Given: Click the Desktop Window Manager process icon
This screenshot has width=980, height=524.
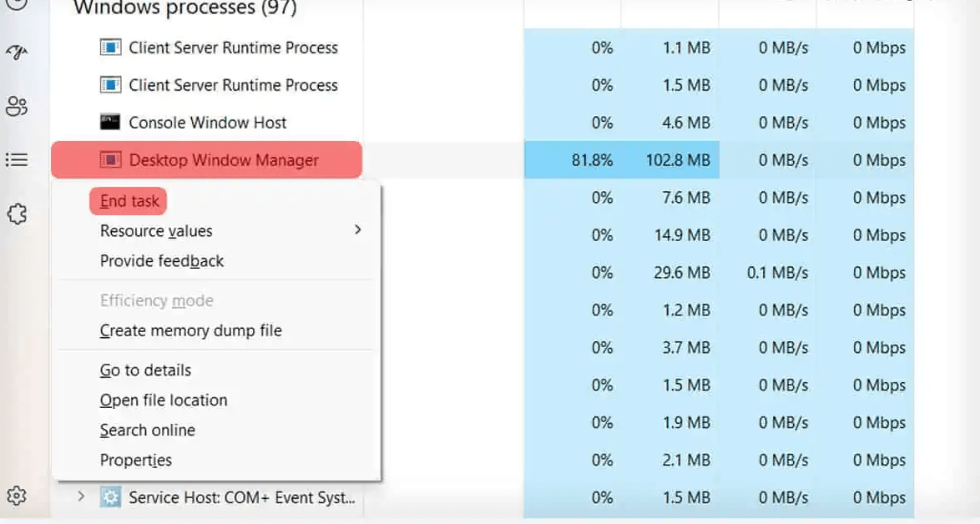Looking at the screenshot, I should pos(109,158).
